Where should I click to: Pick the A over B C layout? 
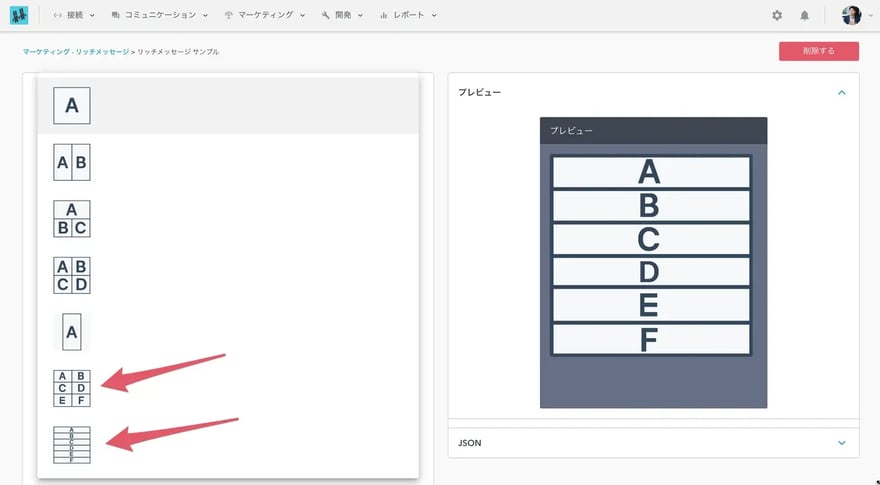click(72, 219)
